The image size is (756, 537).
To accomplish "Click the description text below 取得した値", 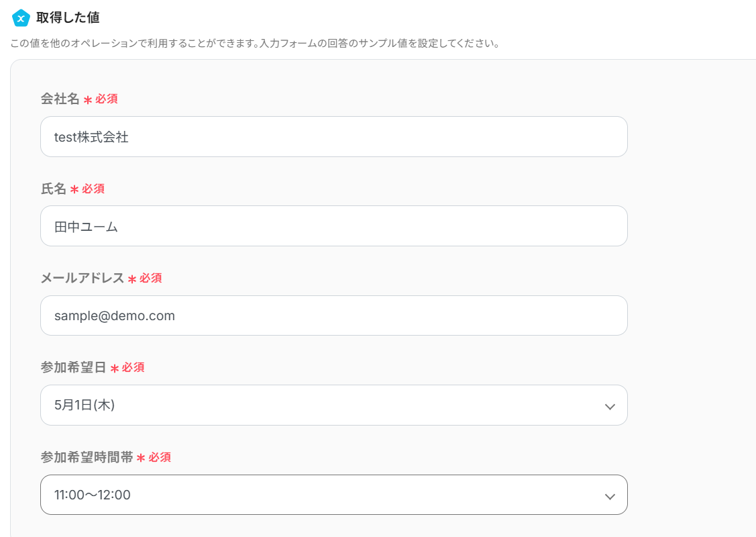I will (255, 44).
